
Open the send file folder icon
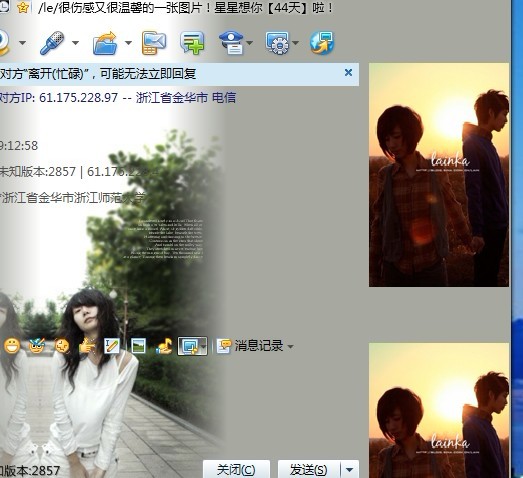[105, 43]
